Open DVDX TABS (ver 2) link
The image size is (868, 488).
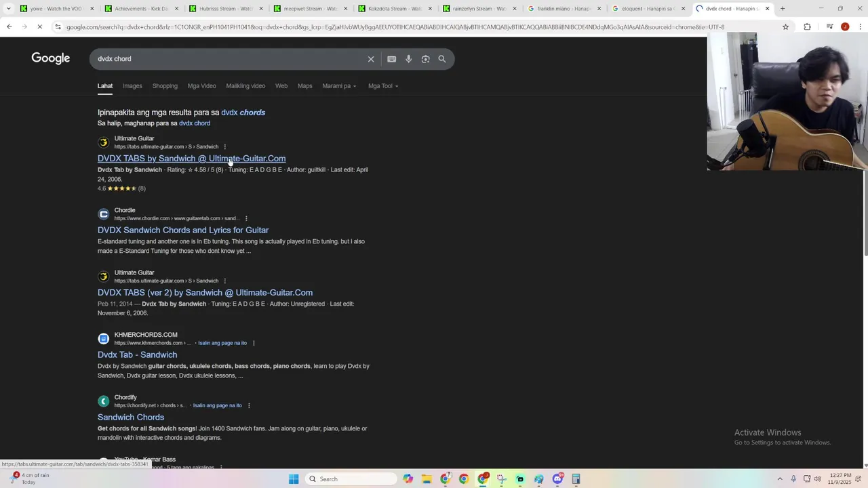click(x=205, y=293)
